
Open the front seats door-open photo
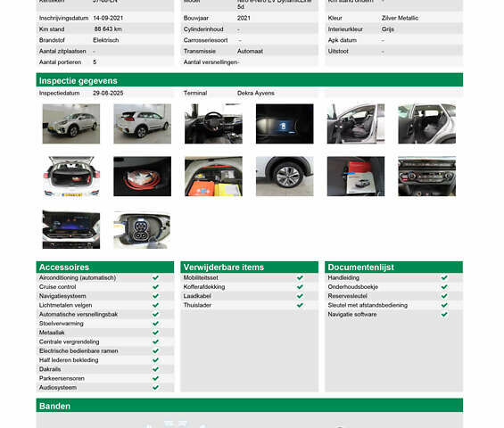[356, 124]
